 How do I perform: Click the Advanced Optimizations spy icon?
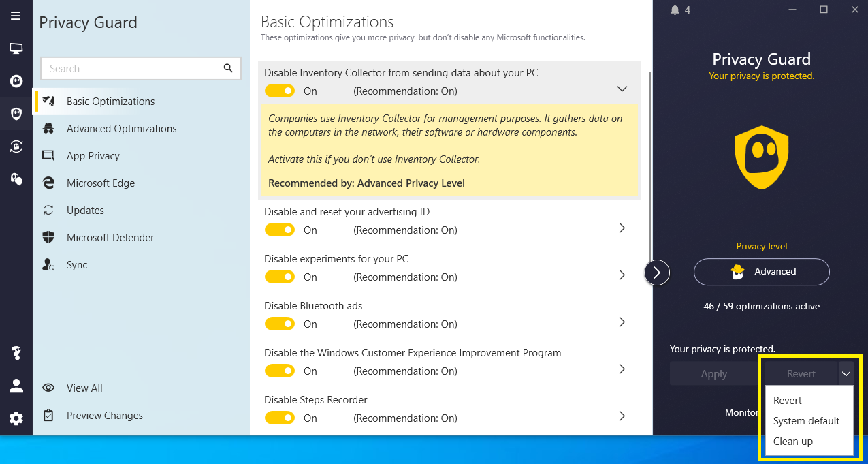coord(48,128)
